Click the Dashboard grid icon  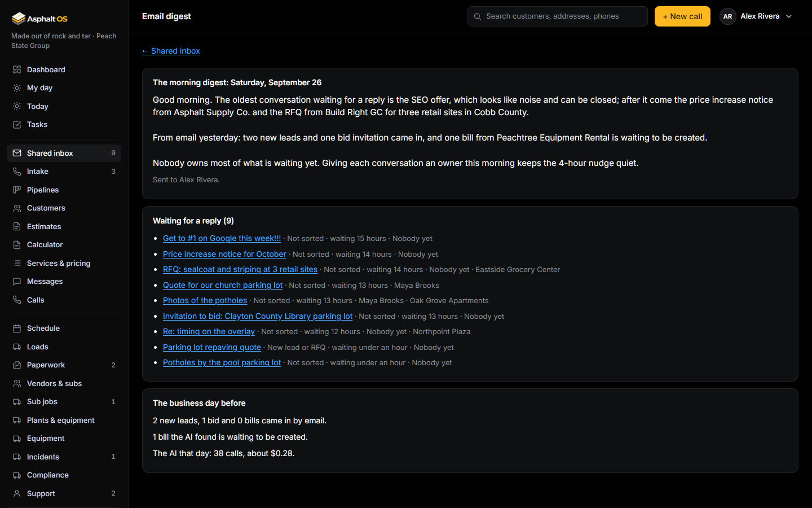pyautogui.click(x=17, y=69)
